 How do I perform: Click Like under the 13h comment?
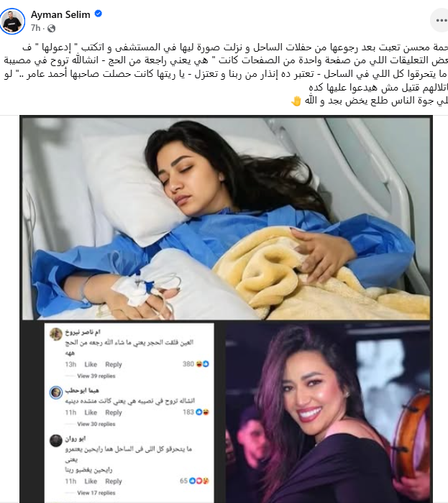coord(91,364)
